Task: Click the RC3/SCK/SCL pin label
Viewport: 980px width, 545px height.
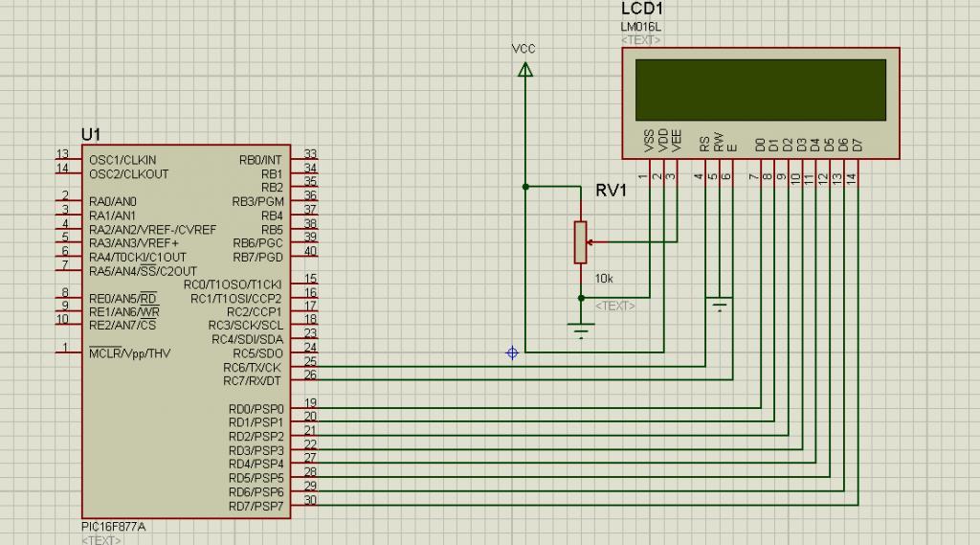Action: point(246,326)
